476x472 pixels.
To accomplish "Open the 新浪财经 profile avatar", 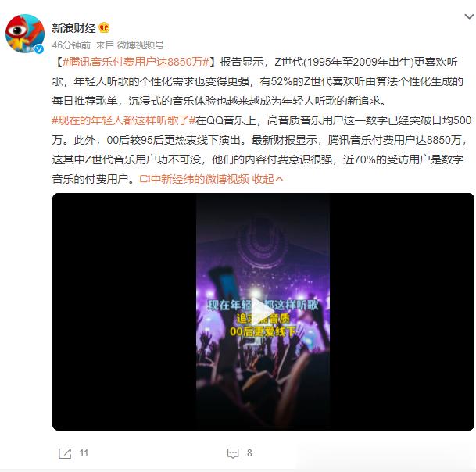I will [25, 34].
